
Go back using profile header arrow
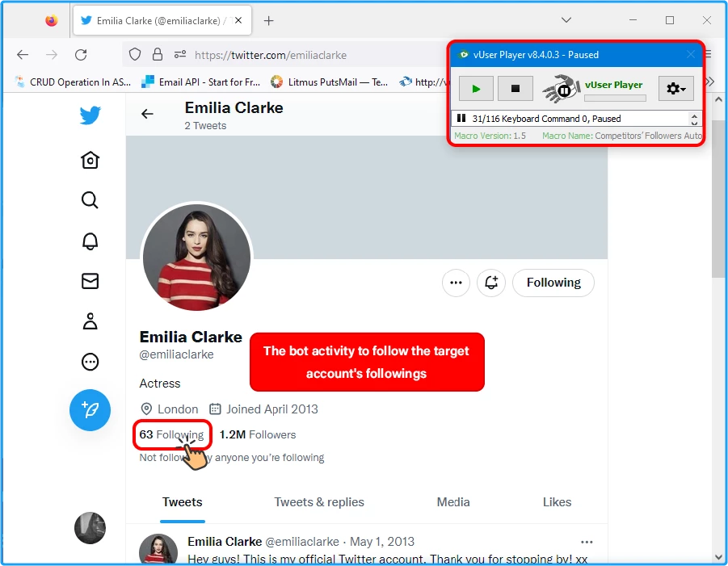pos(147,114)
